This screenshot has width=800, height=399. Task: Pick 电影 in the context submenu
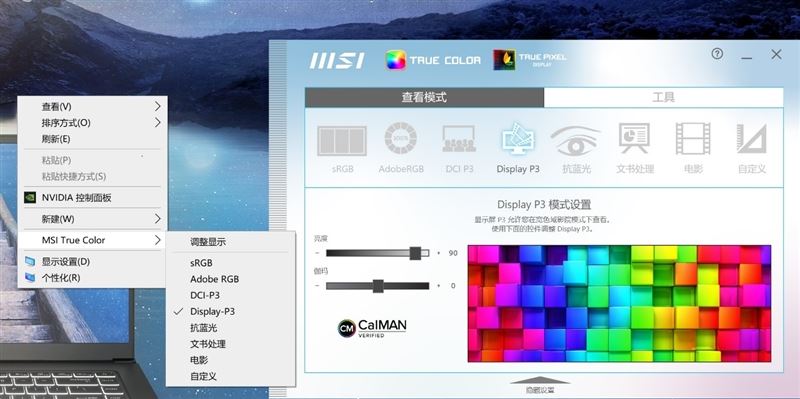click(231, 360)
